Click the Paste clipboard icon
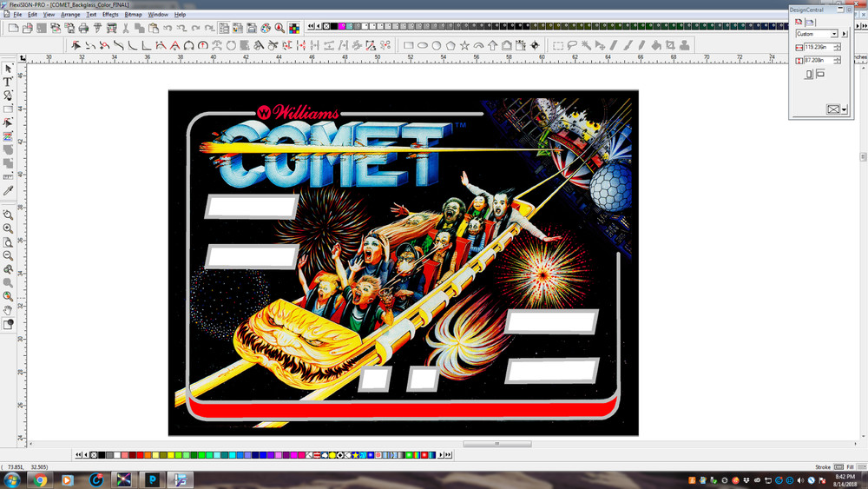This screenshot has height=489, width=868. tap(154, 28)
